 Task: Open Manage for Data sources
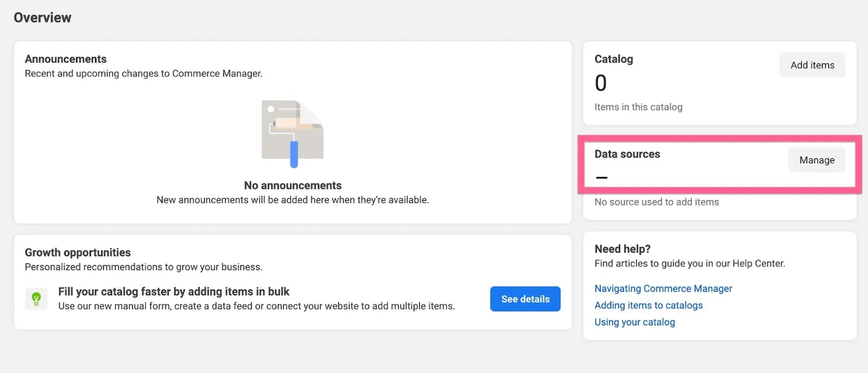[x=816, y=160]
